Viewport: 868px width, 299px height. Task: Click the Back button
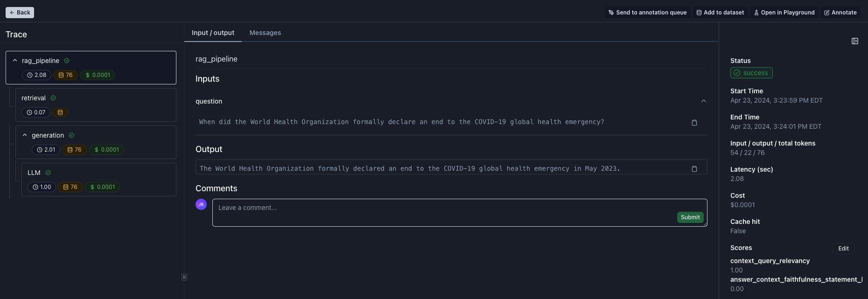coord(20,12)
